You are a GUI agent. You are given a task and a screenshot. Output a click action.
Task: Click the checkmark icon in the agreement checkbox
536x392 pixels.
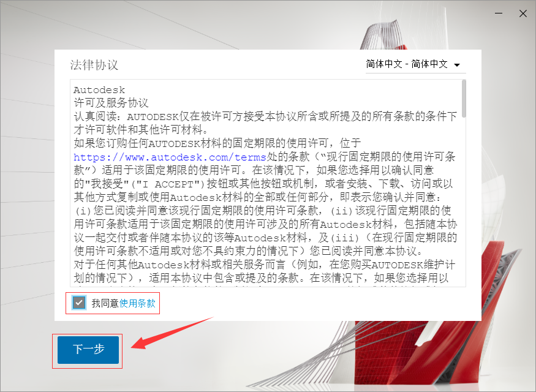pyautogui.click(x=78, y=303)
